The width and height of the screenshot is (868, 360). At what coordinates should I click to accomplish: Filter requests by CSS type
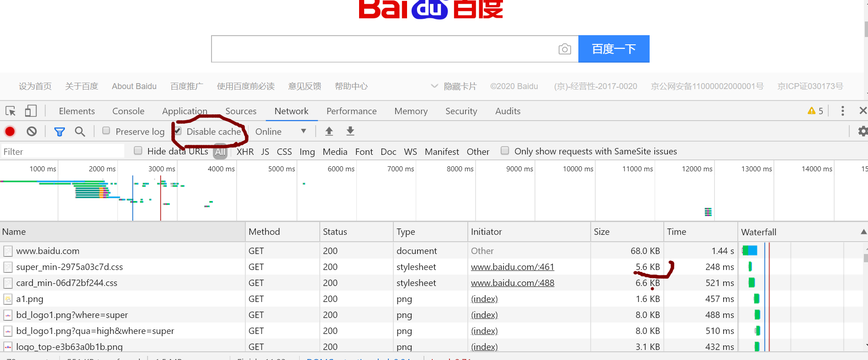[x=284, y=152]
